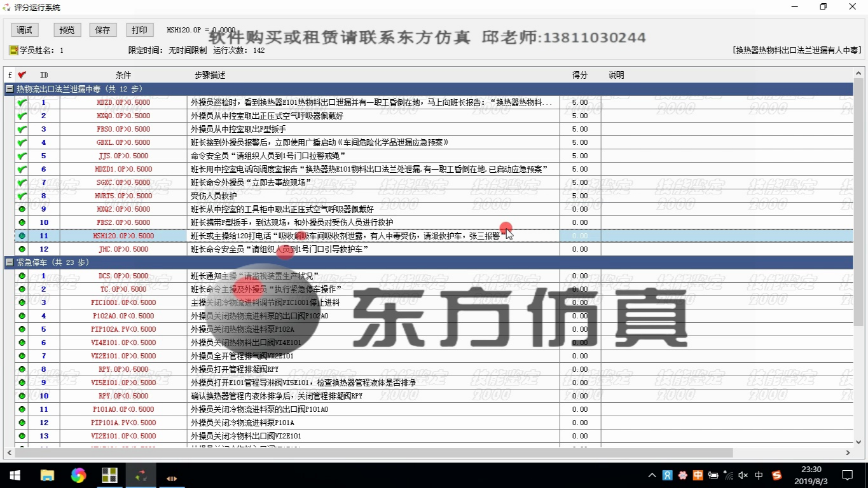Image resolution: width=868 pixels, height=488 pixels.
Task: Click the green dot icon of step VI4E101.OP<0.5000
Action: [x=22, y=342]
